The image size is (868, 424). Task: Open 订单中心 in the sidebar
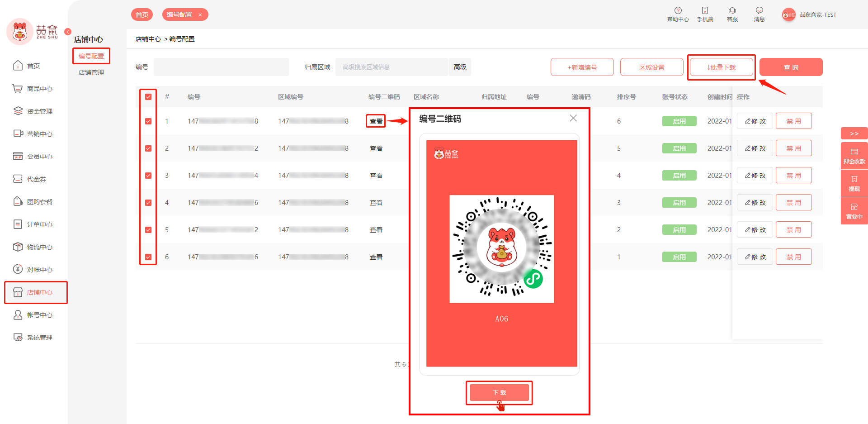pos(33,224)
